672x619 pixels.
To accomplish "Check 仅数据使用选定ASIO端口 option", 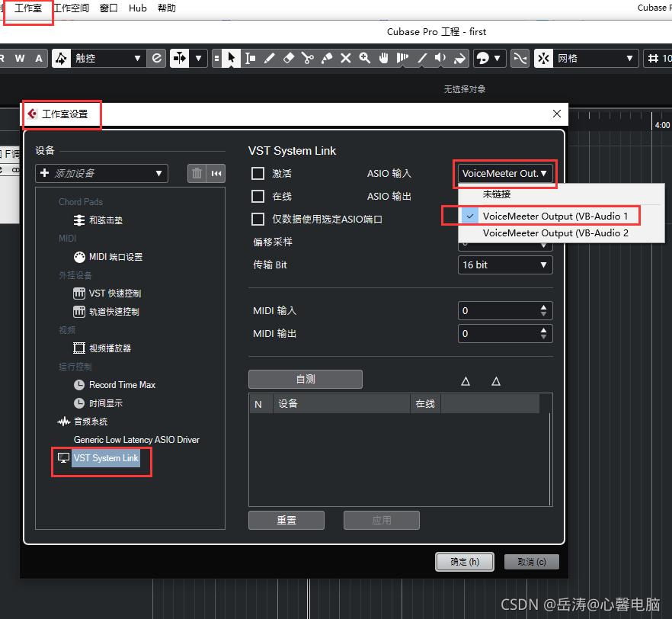I will (258, 219).
